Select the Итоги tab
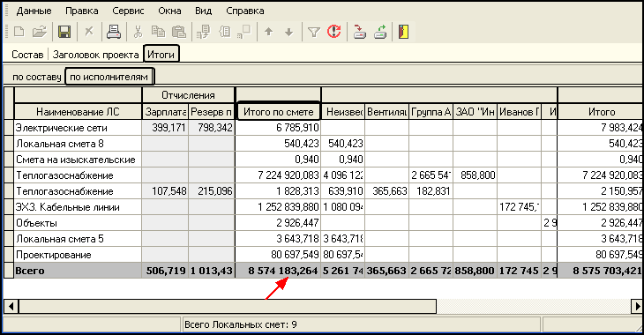Viewport: 644px width, 335px height. [x=161, y=54]
